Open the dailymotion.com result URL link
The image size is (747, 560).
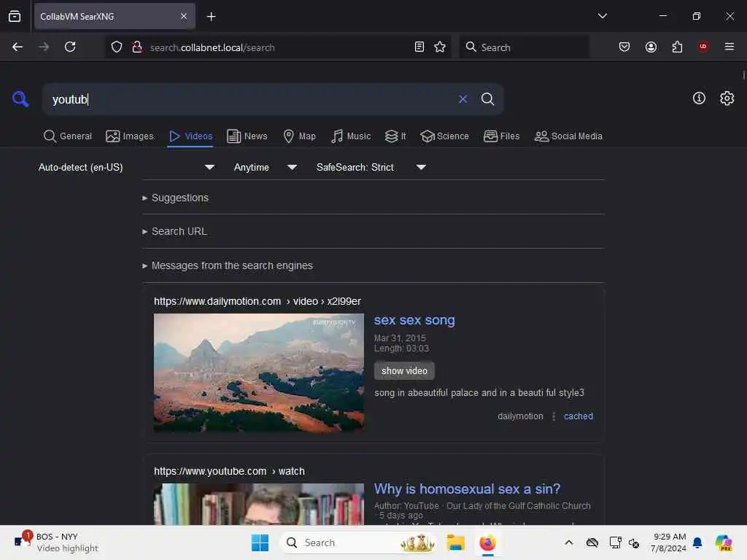pos(258,301)
